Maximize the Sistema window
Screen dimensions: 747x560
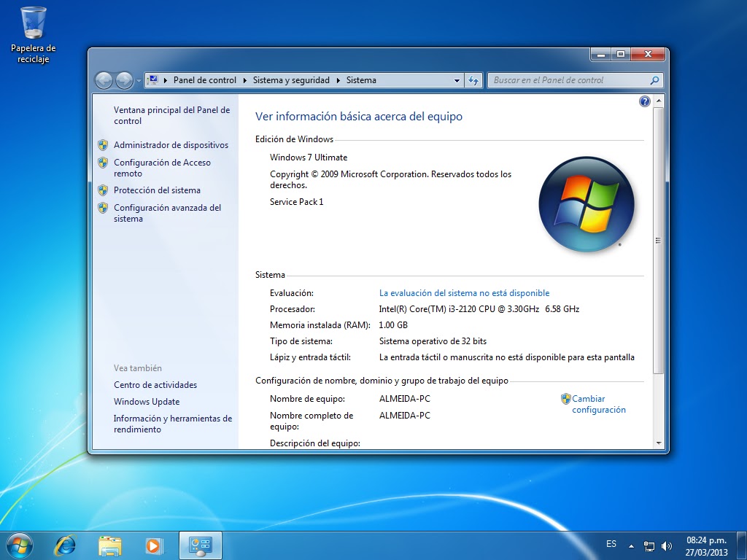tap(620, 54)
